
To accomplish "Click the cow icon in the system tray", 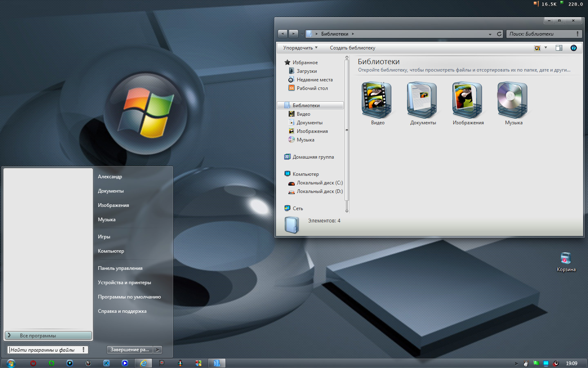I will pyautogui.click(x=526, y=363).
